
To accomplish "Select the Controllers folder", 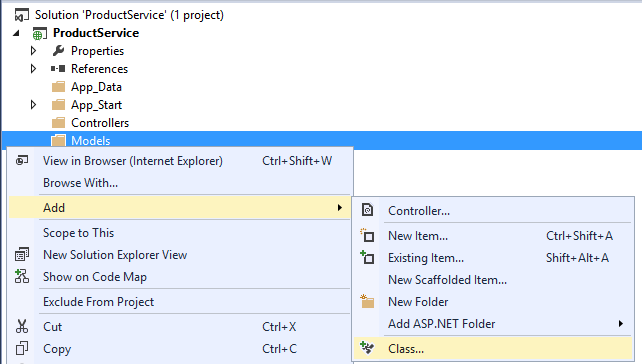I will 100,123.
